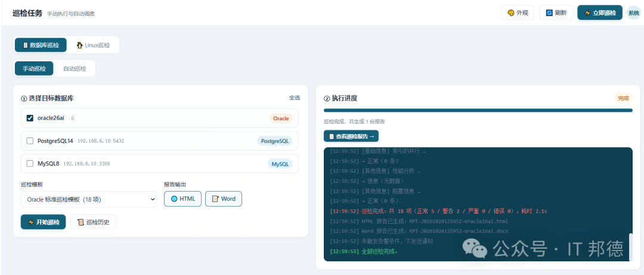Click the lightning icon on 开始巡检

(x=31, y=222)
